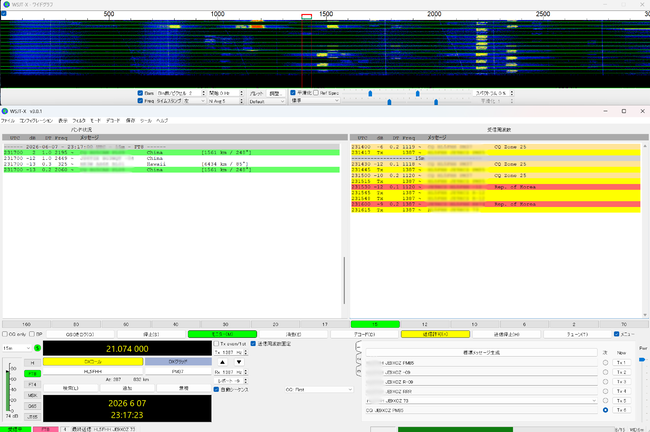Click the WSJT-X globe icon in main title bar
Image resolution: width=650 pixels, height=432 pixels.
5,111
